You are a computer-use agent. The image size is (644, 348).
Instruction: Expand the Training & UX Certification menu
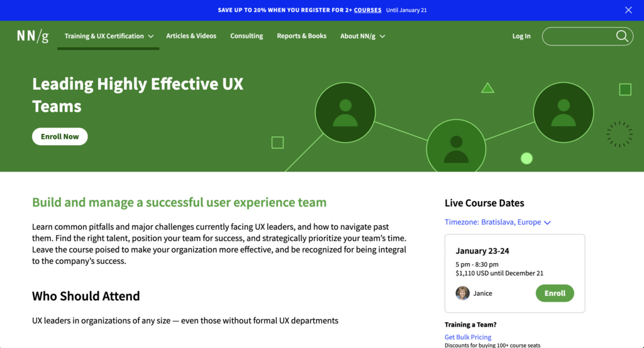pos(109,36)
